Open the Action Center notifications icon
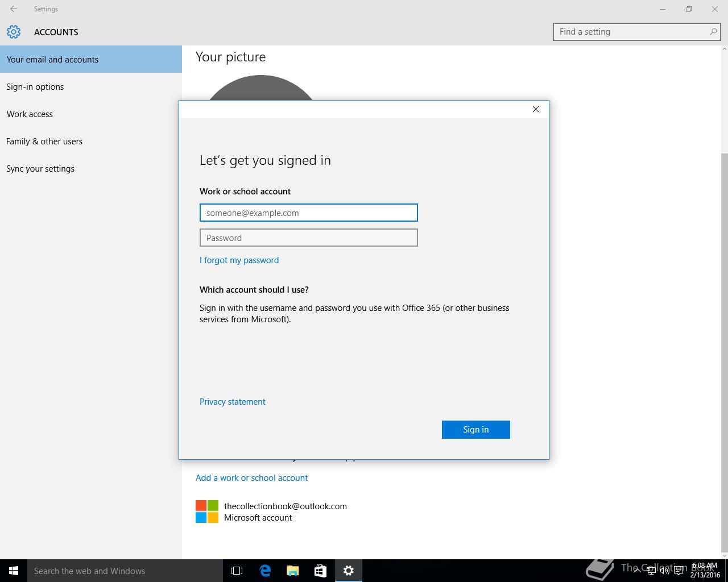Screen dimensions: 728x582 pos(679,571)
